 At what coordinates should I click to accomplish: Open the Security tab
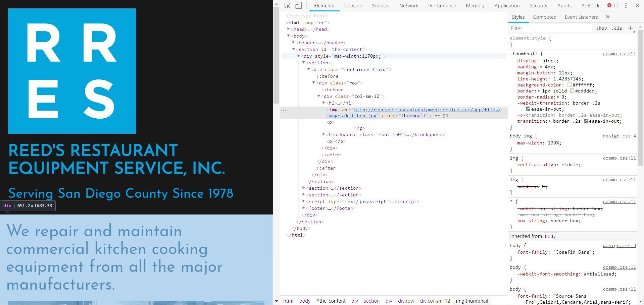pos(538,6)
